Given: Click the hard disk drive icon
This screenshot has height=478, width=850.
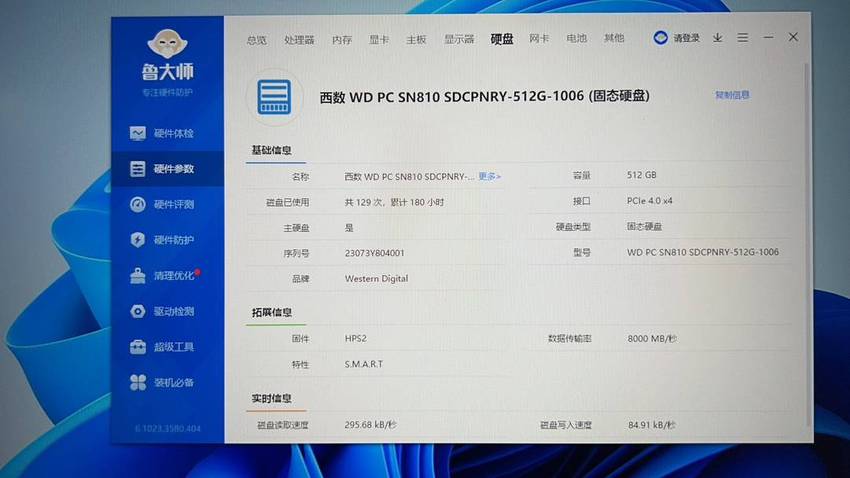Looking at the screenshot, I should click(x=274, y=98).
